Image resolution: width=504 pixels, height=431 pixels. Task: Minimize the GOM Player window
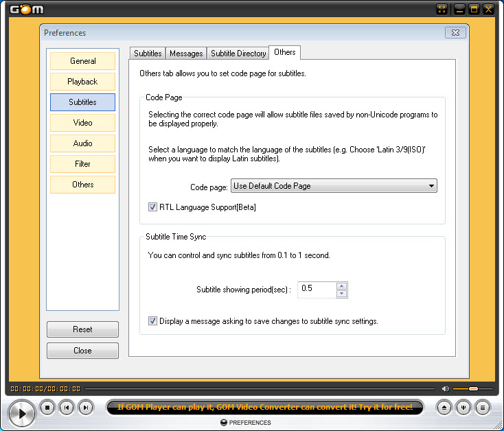pyautogui.click(x=459, y=9)
